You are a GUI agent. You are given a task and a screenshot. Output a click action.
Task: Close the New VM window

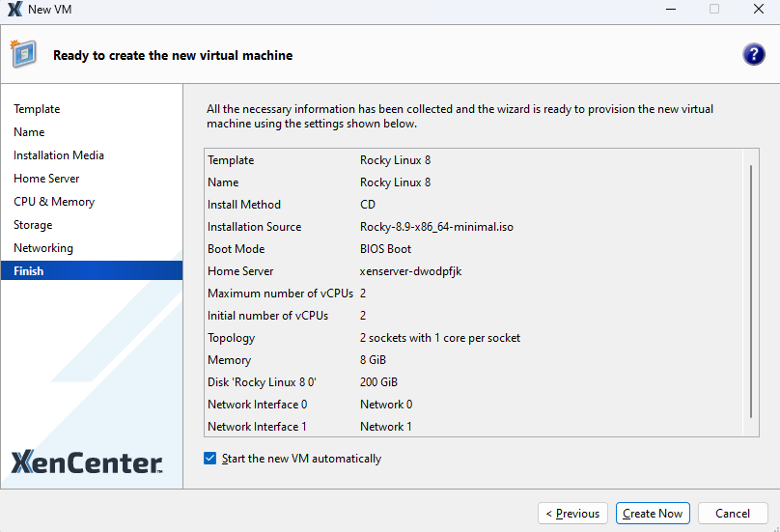(758, 10)
